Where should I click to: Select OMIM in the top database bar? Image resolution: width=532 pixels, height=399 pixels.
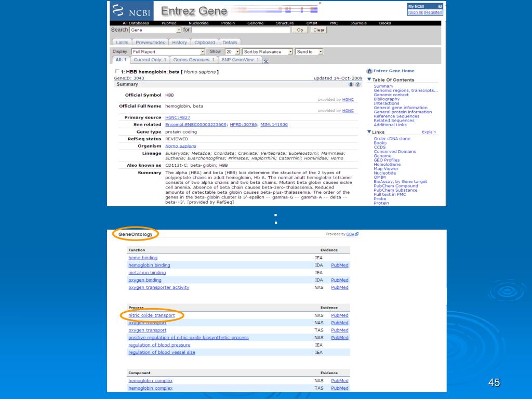point(312,23)
